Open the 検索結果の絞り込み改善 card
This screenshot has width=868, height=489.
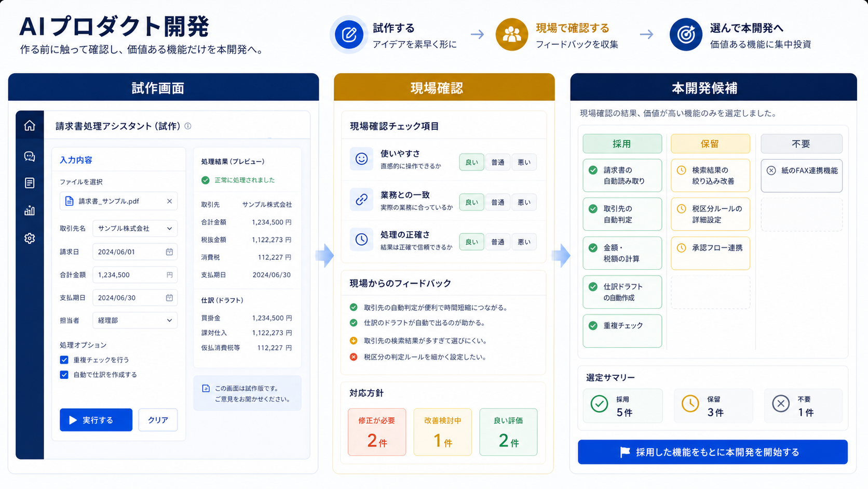(x=710, y=176)
